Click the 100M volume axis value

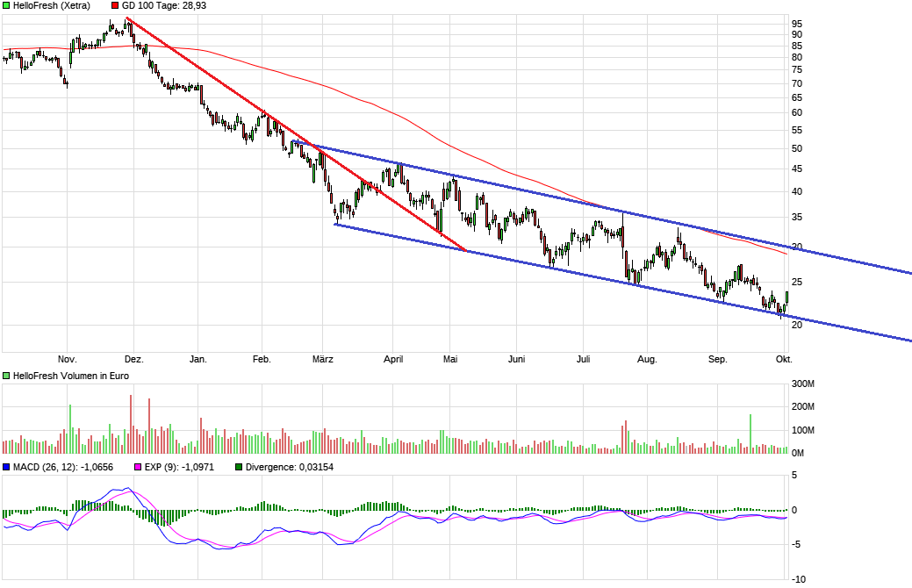click(803, 430)
